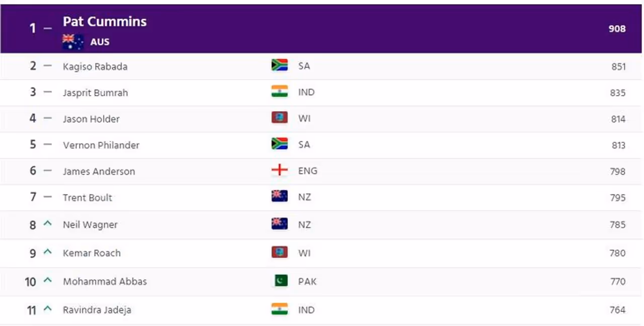The width and height of the screenshot is (644, 326).
Task: Click the green up arrow beside Neil Wagner
Action: [x=48, y=223]
